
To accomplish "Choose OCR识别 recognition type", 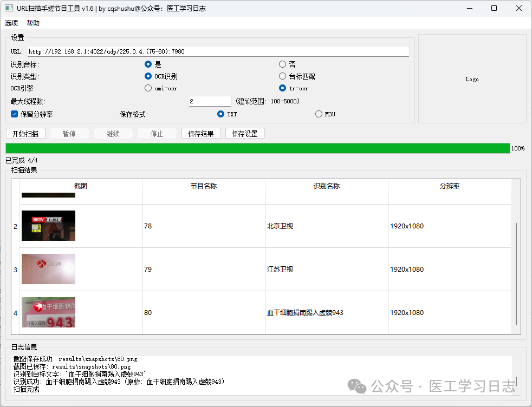I will pyautogui.click(x=148, y=76).
